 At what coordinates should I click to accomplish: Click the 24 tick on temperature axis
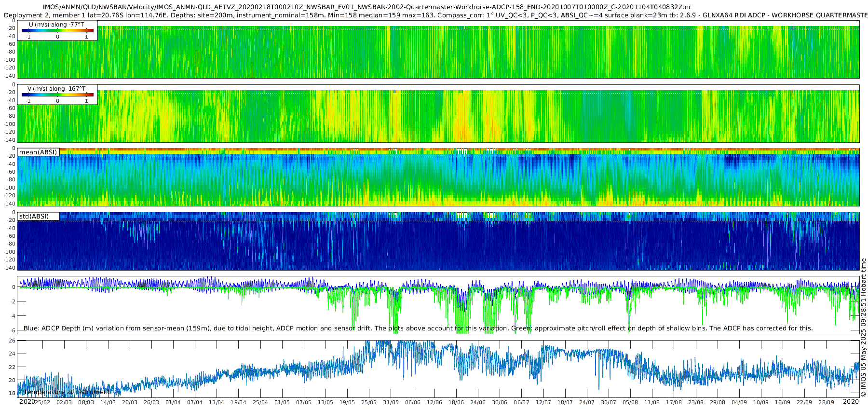point(13,354)
